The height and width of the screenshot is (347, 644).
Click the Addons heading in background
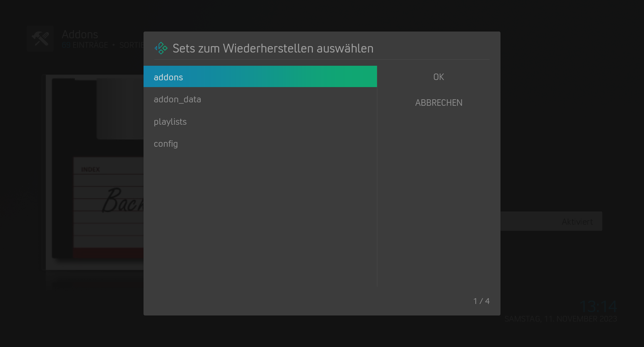click(x=80, y=34)
